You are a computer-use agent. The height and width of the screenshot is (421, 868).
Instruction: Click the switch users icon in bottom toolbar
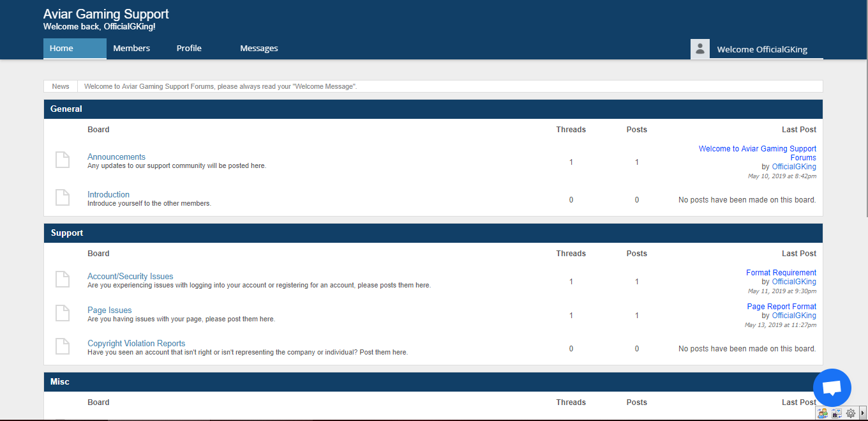click(823, 413)
